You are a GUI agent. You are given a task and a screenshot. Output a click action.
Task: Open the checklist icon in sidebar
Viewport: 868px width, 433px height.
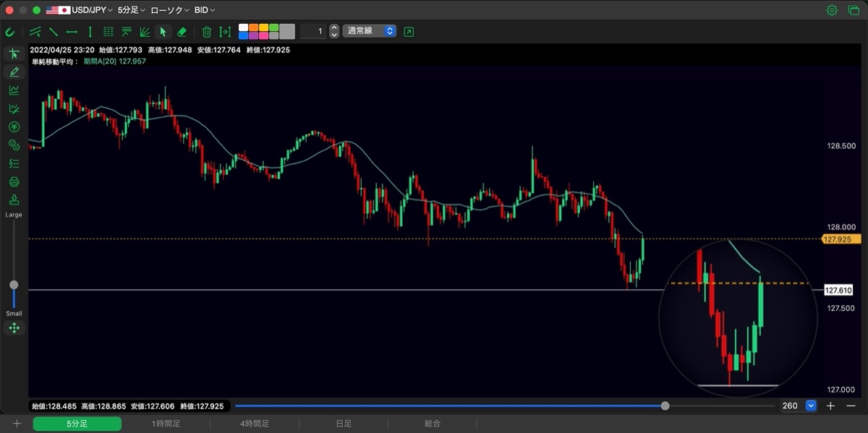click(x=14, y=163)
